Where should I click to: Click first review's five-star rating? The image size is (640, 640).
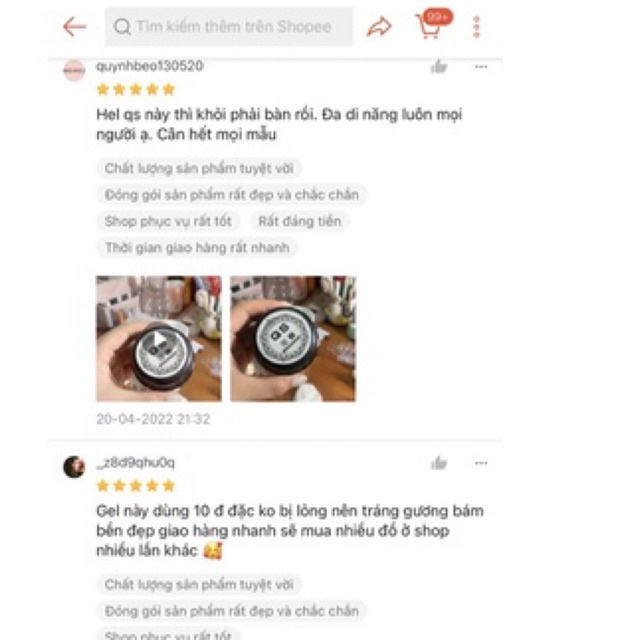[x=136, y=89]
